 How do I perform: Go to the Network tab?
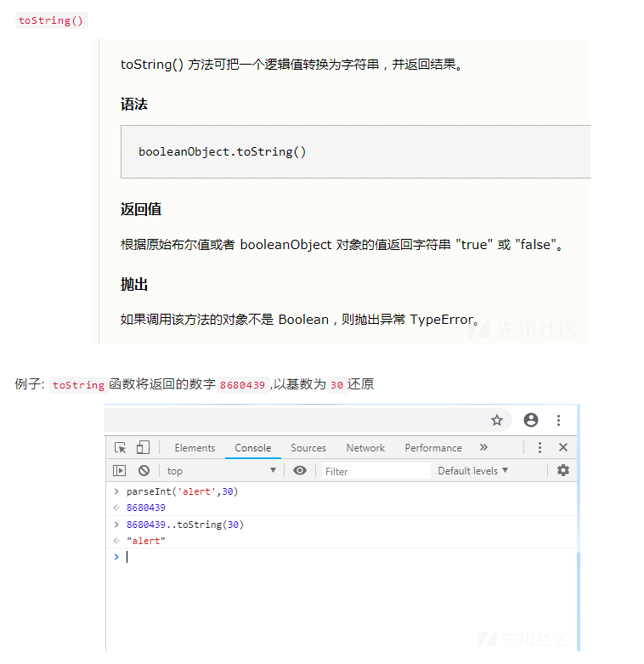(x=365, y=448)
